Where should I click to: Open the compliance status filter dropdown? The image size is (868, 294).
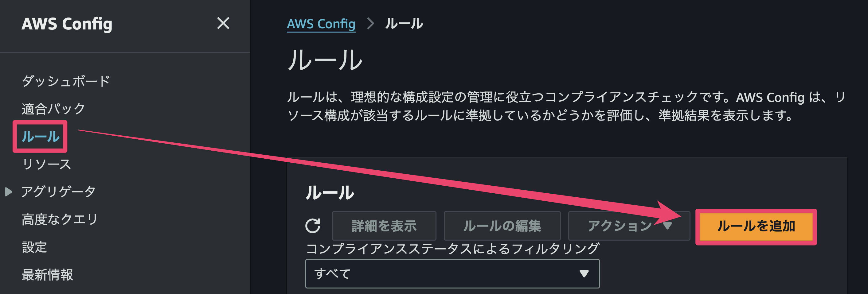(x=452, y=273)
